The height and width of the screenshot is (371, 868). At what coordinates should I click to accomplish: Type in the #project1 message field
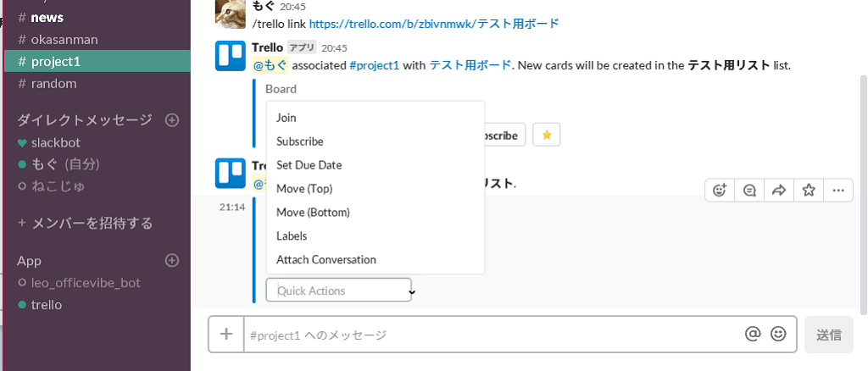(x=492, y=335)
